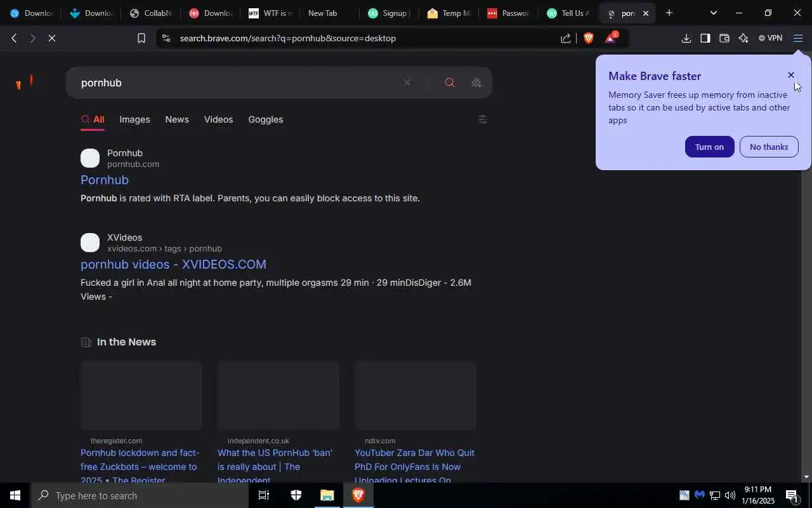
Task: Switch to the Videos tab
Action: pyautogui.click(x=218, y=119)
